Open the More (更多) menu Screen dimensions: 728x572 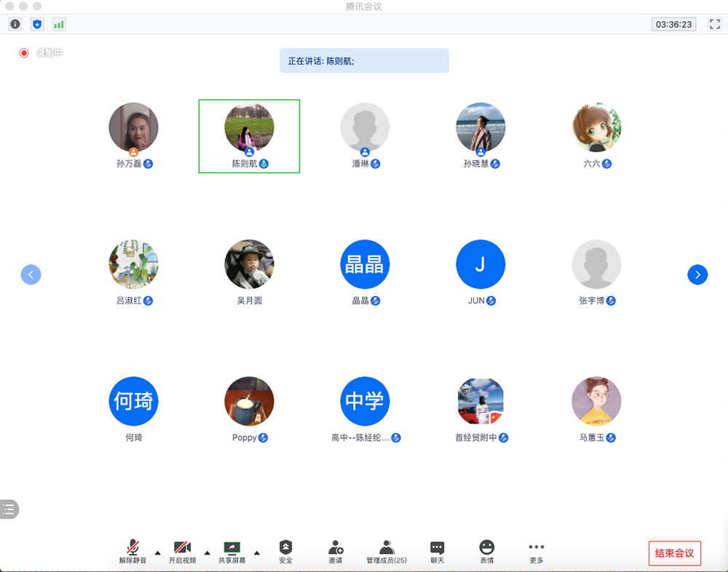pos(537,552)
